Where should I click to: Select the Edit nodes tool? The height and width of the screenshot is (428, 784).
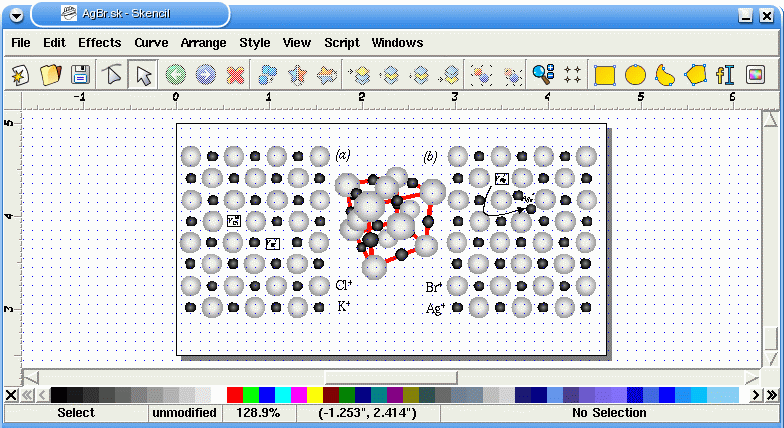tap(112, 75)
